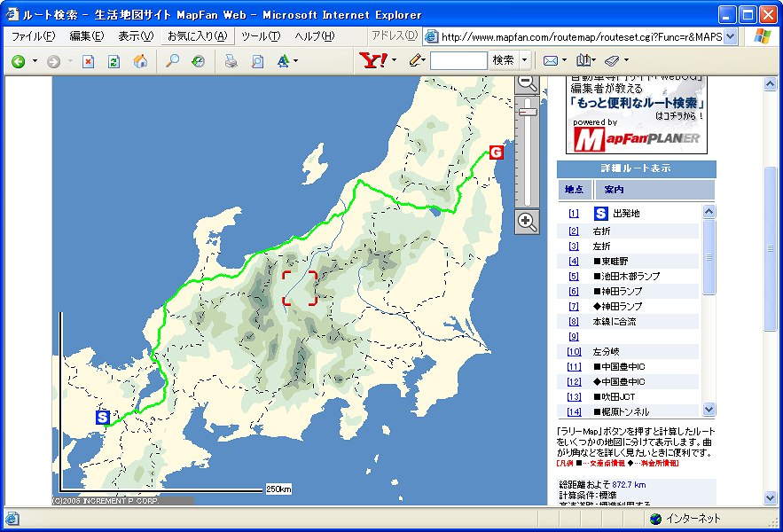
Task: Open the 編集(E) menu
Action: point(86,36)
